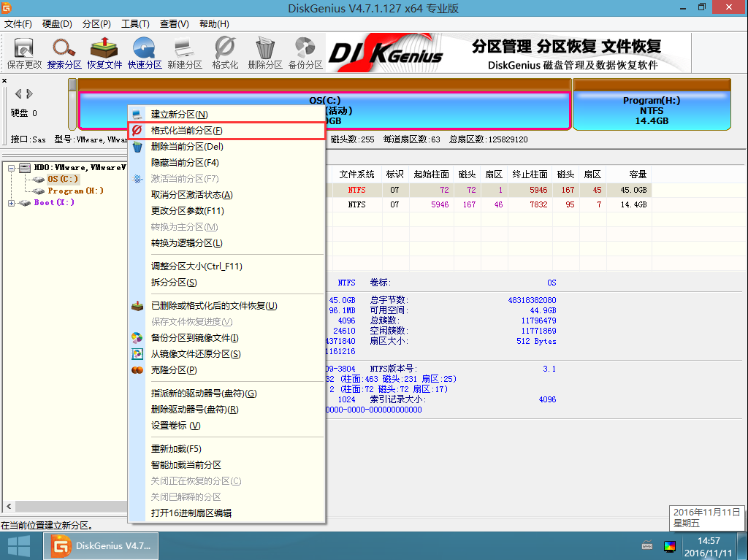Screen dimensions: 748x560
Task: Click the Save Changes (保存更改) toolbar icon
Action: point(24,53)
